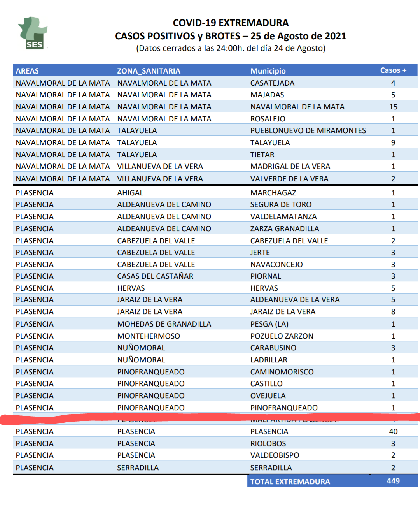Click the subtitle mentioning 25 de Agosto de 2021
The image size is (420, 522).
(x=231, y=36)
